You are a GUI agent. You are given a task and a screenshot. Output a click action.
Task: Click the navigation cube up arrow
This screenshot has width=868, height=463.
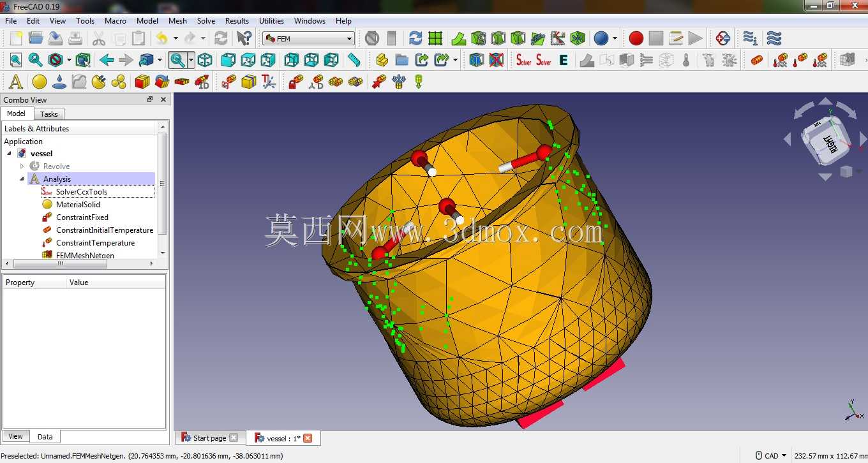(825, 101)
